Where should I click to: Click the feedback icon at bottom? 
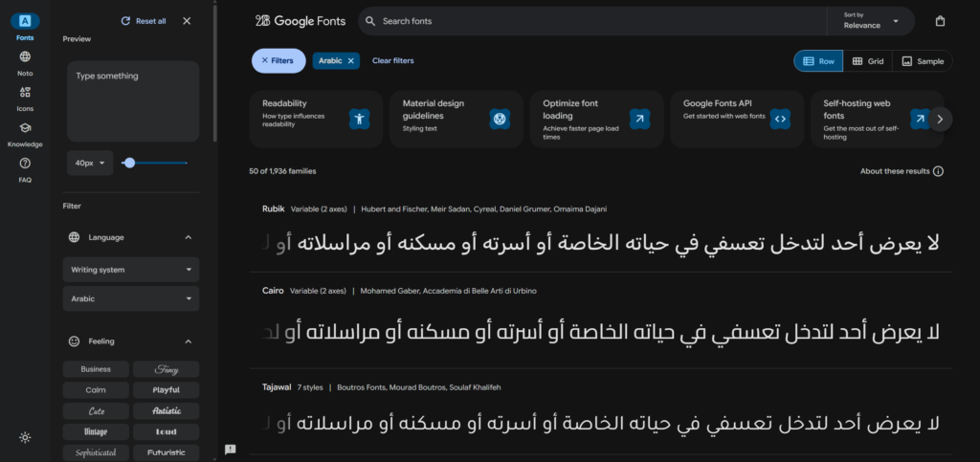[x=230, y=450]
